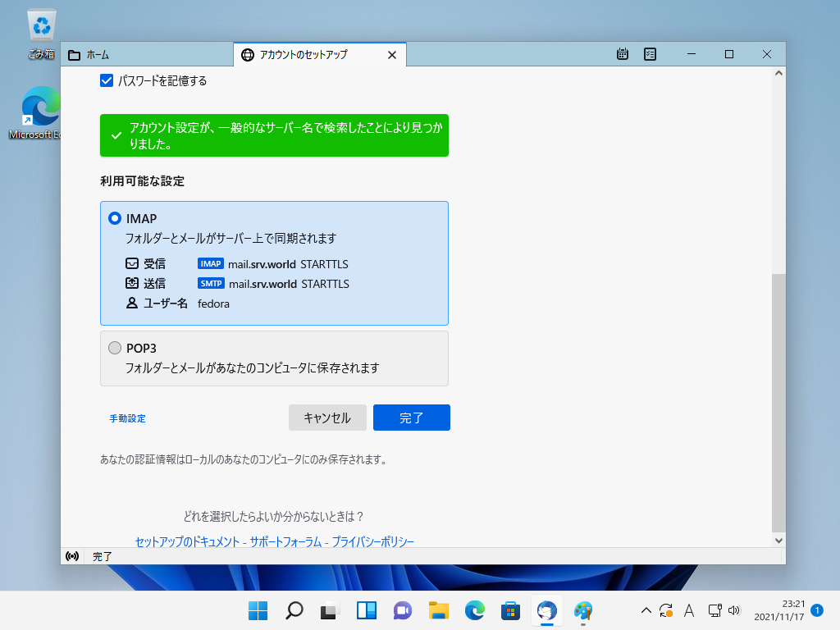This screenshot has height=630, width=840.
Task: Select the POP3 radio button
Action: tap(115, 348)
